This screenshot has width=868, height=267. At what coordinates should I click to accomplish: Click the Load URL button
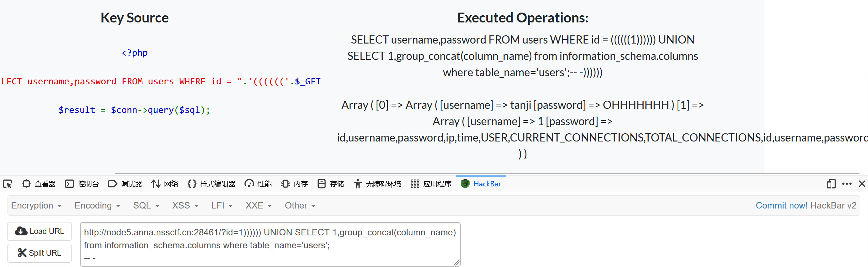pos(40,231)
